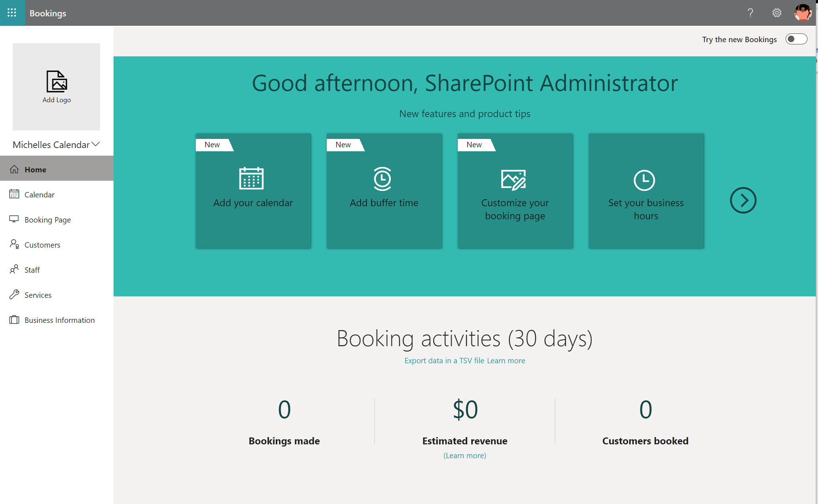Select the Home menu item
This screenshot has height=504, width=818.
(57, 168)
